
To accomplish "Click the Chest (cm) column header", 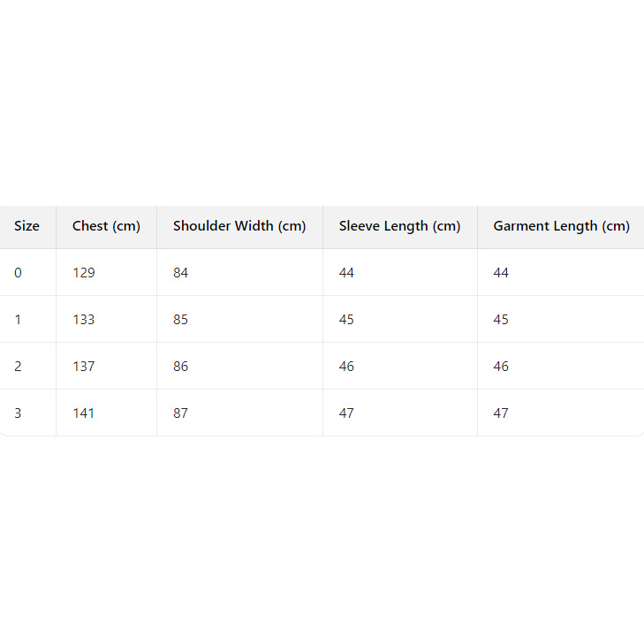I will click(106, 226).
